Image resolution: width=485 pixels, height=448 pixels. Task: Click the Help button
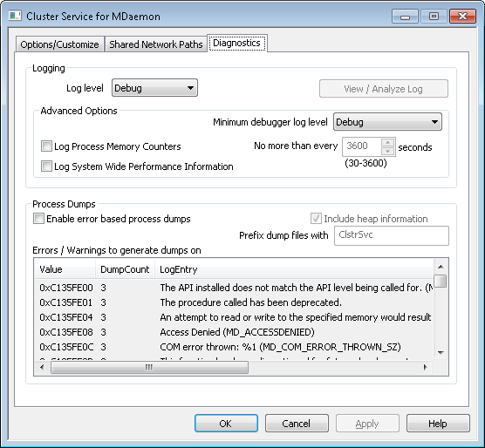pos(438,424)
